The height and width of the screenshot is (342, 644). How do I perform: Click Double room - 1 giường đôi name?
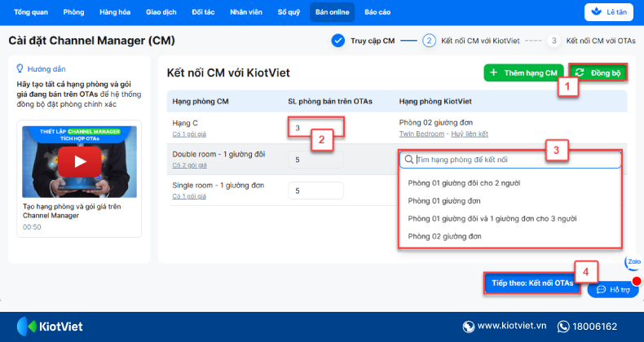point(218,154)
